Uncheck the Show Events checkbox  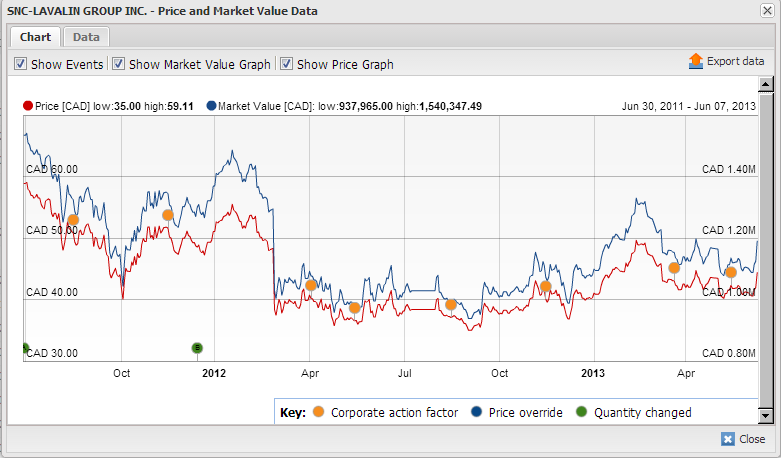pyautogui.click(x=20, y=64)
